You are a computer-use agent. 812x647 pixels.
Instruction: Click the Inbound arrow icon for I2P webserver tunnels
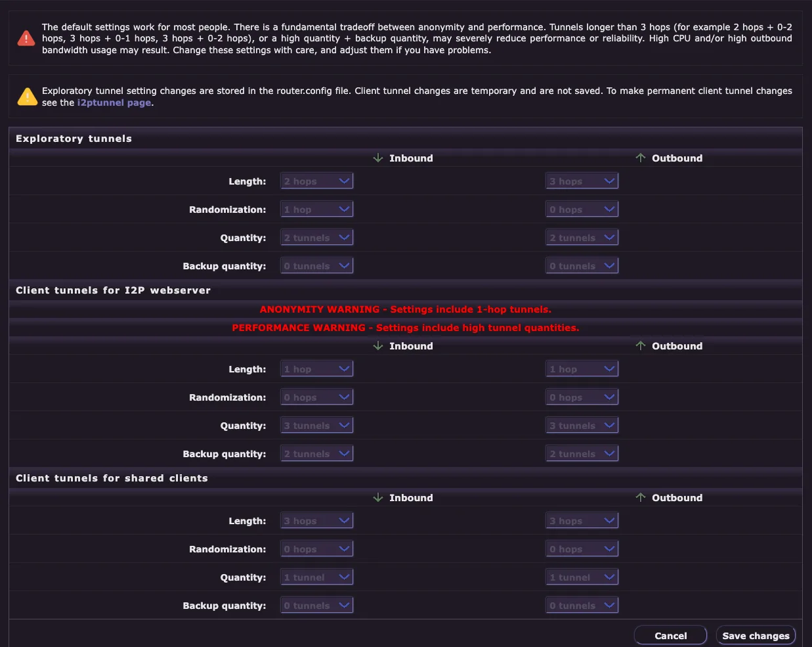tap(378, 346)
